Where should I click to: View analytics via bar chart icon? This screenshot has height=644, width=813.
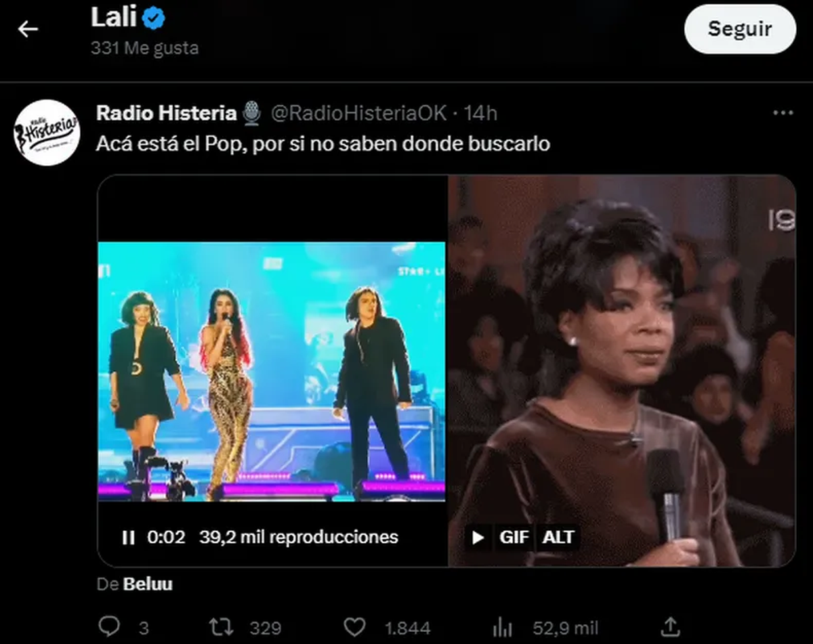[503, 627]
